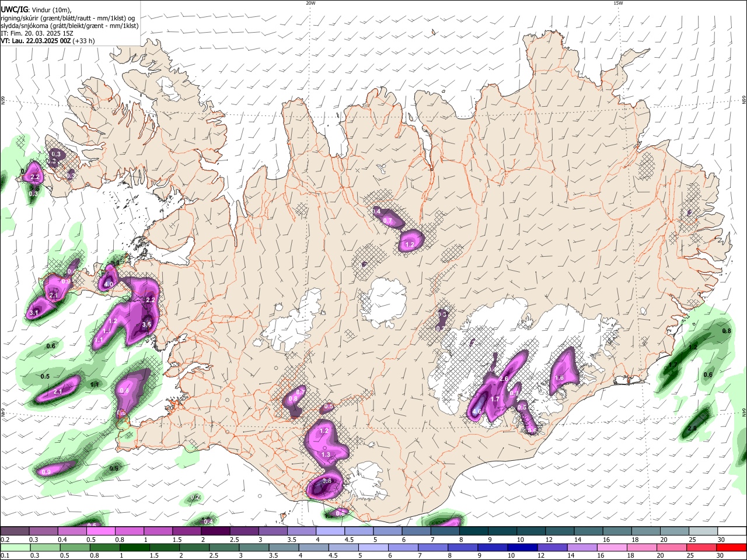Click the '0.1' label starting the rain scale

[x=5, y=556]
